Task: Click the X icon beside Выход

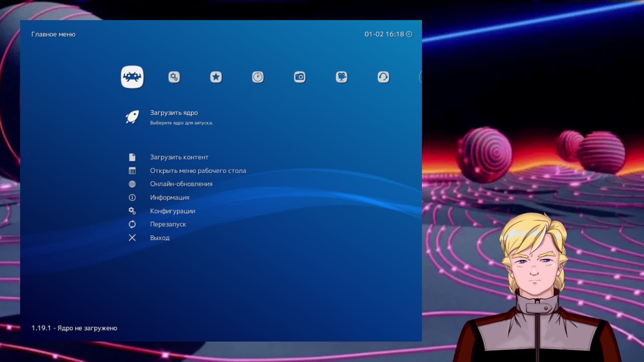Action: pos(132,238)
